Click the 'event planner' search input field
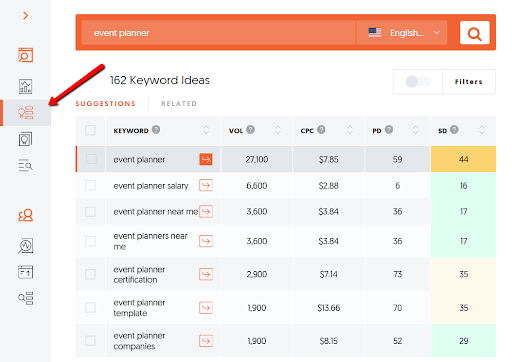 coord(219,33)
